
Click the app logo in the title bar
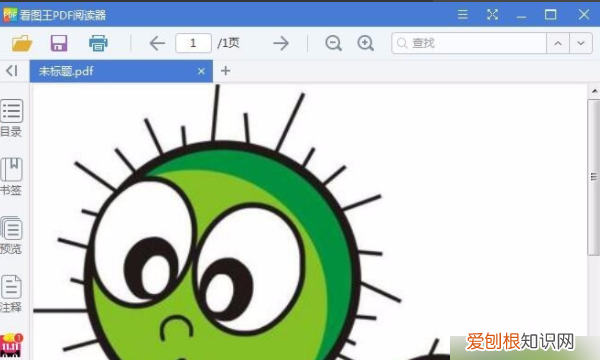click(10, 15)
